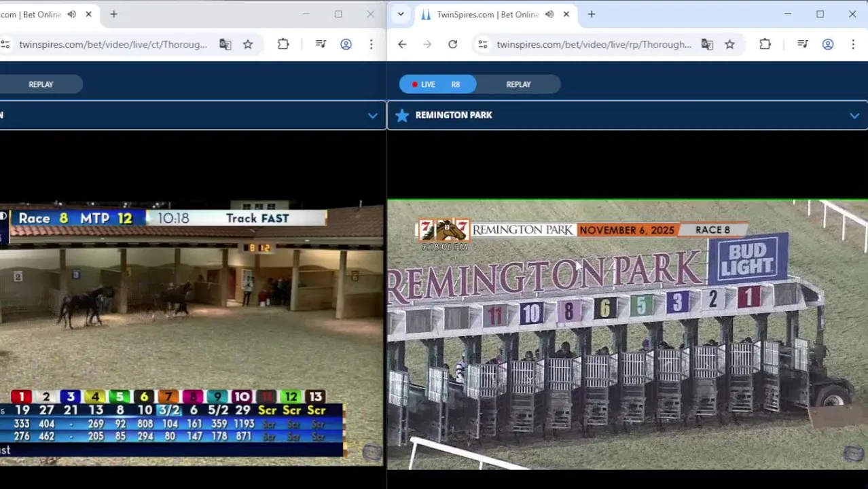Select the TwinSpires tab in right window
This screenshot has width=868, height=489.
tap(488, 14)
